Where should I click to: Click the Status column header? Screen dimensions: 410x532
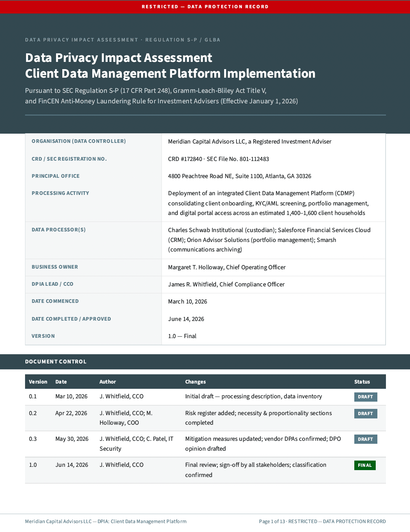click(x=362, y=382)
